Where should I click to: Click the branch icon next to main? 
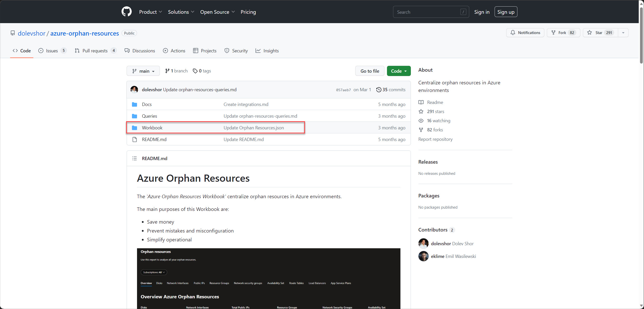click(167, 71)
